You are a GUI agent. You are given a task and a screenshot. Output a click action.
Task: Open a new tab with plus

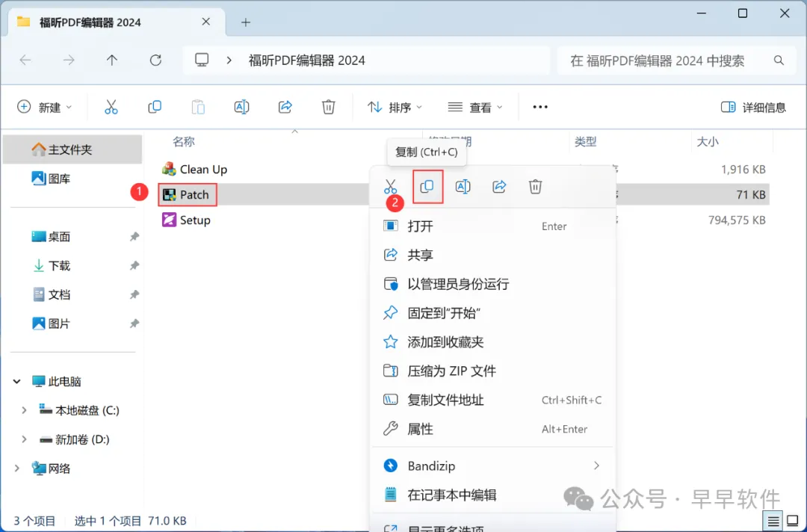coord(246,22)
